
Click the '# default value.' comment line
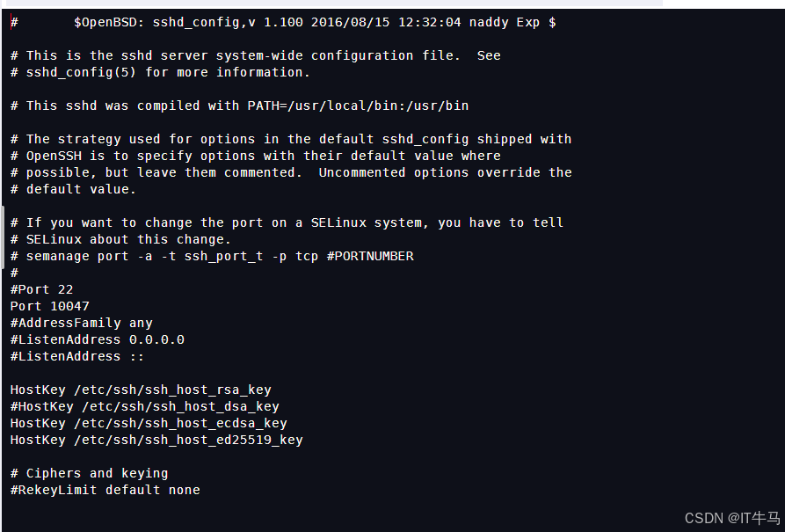[x=73, y=189]
